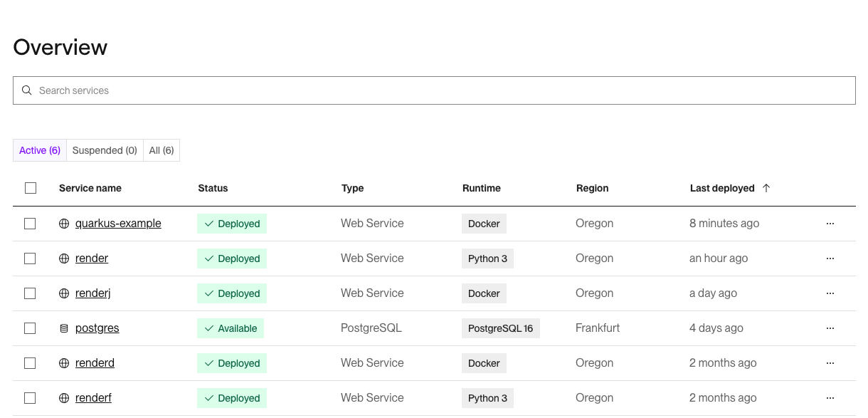Click the checkmark icon in Available status badge

pos(209,328)
